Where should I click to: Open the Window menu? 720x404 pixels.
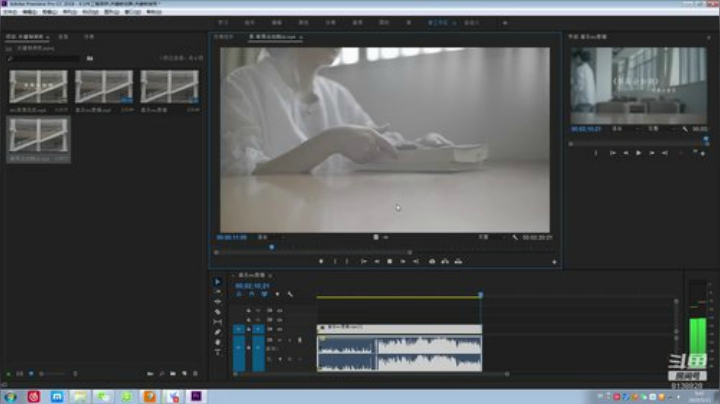pyautogui.click(x=133, y=12)
